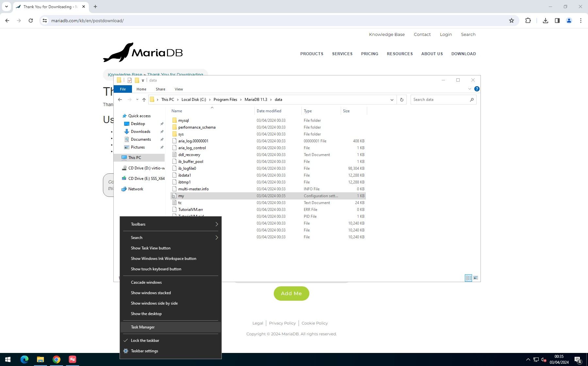Sort files by Size column
This screenshot has height=366, width=588.
tap(354, 111)
